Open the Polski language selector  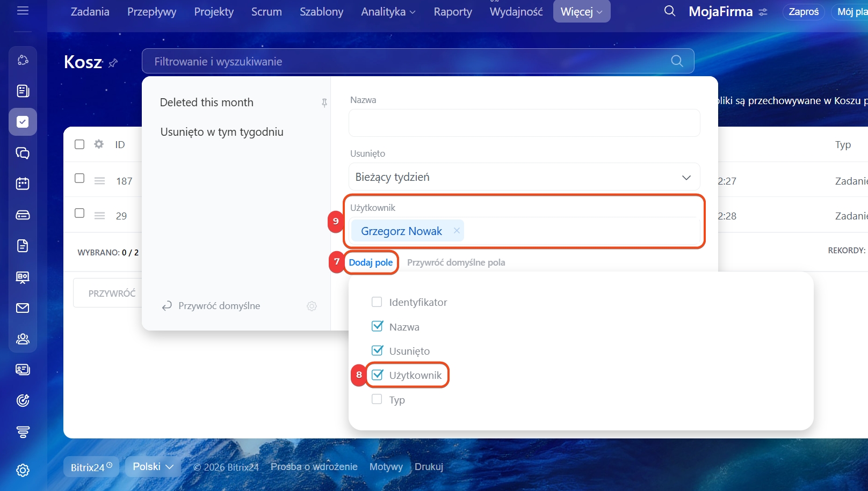click(153, 467)
